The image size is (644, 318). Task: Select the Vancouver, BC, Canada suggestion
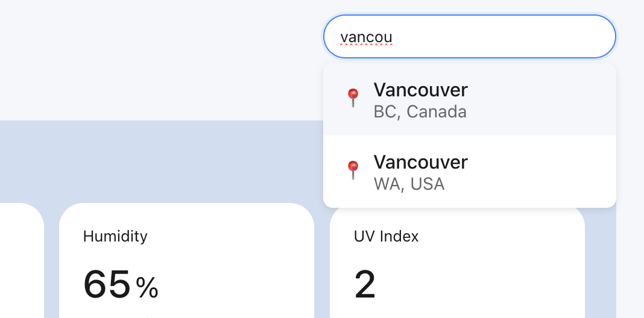click(470, 100)
